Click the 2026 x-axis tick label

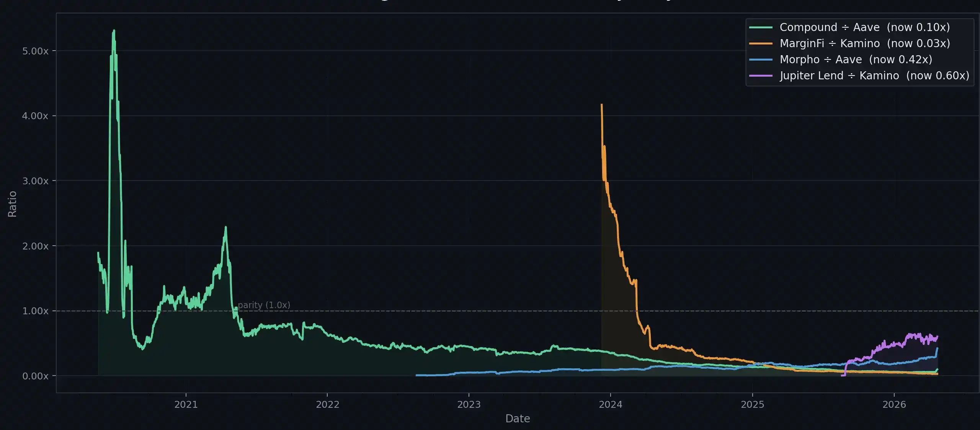tap(894, 405)
